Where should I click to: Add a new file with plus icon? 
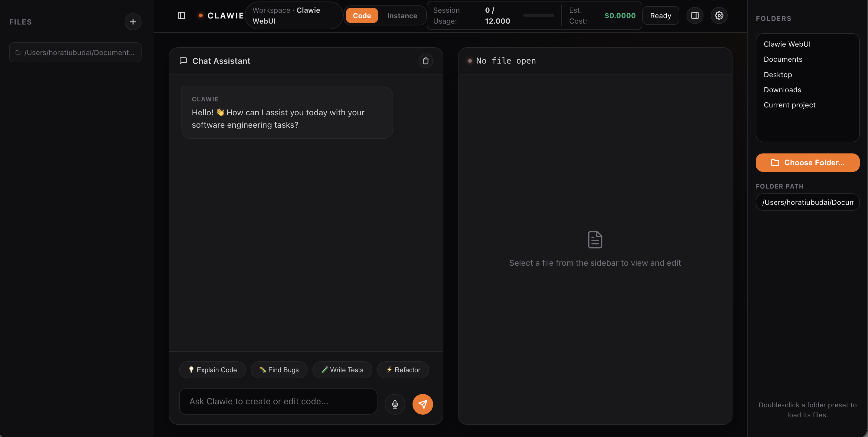[133, 22]
